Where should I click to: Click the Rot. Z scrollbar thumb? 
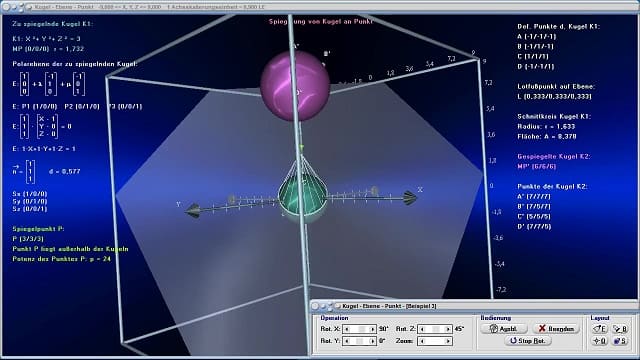point(436,329)
